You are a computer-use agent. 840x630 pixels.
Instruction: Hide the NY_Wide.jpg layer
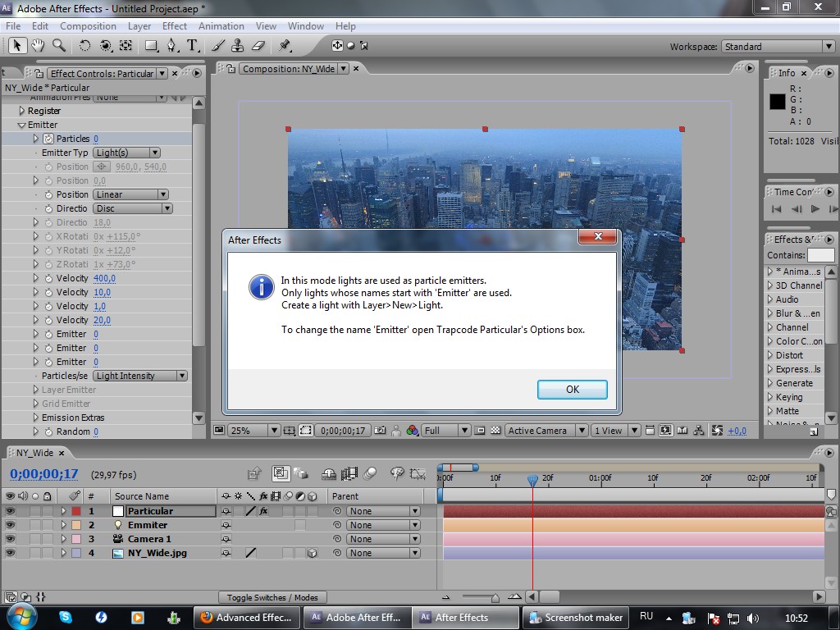(10, 553)
